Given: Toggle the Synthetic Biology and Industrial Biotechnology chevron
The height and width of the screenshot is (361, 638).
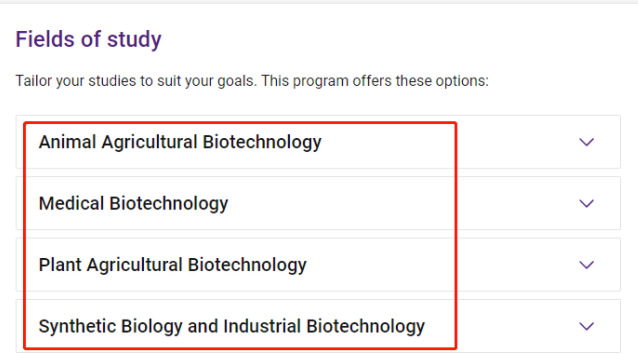Looking at the screenshot, I should click(x=586, y=326).
